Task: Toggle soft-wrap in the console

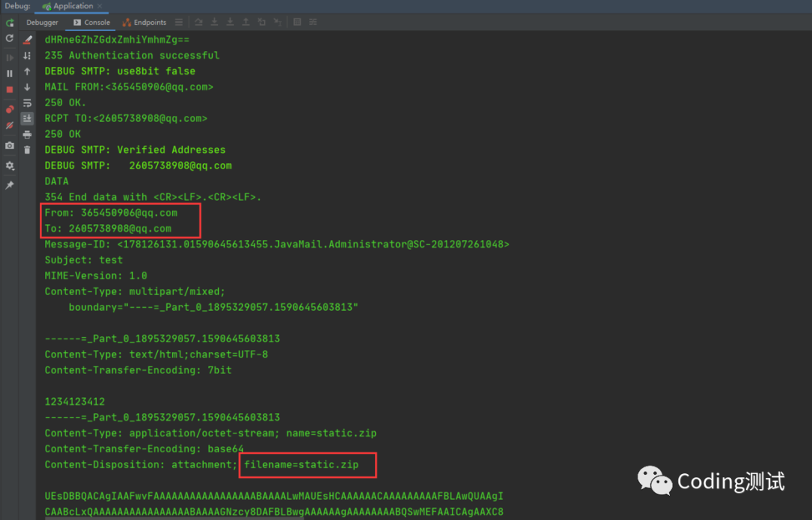Action: 28,103
